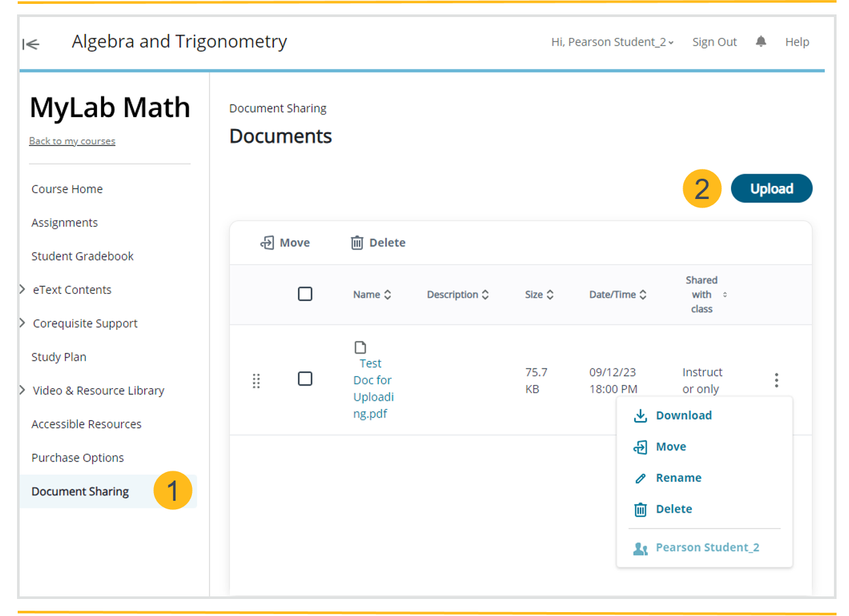Click the PDF file icon above Test Doc
Image resolution: width=849 pixels, height=616 pixels.
pos(360,347)
